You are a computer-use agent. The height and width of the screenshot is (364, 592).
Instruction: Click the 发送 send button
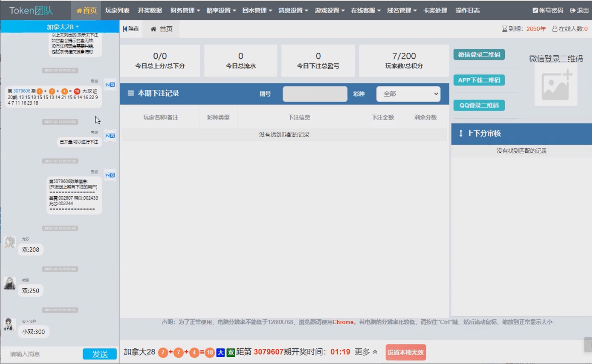(x=100, y=354)
